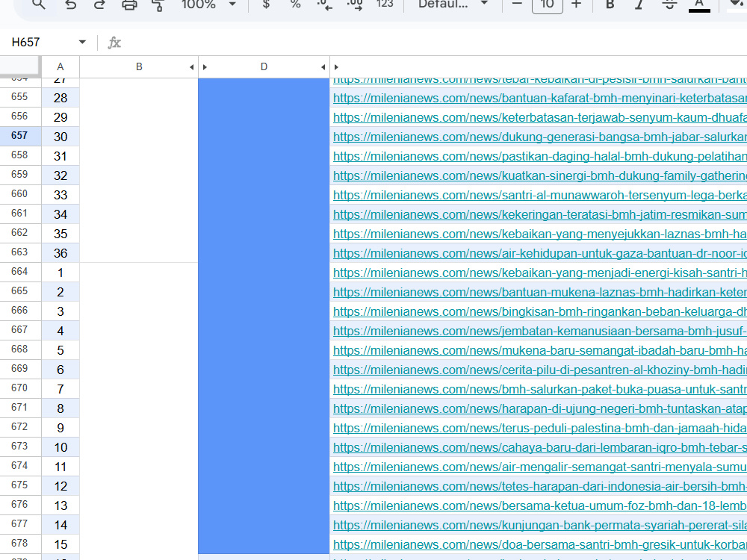The width and height of the screenshot is (747, 560).
Task: Expand hidden column left arrow after B
Action: (192, 67)
